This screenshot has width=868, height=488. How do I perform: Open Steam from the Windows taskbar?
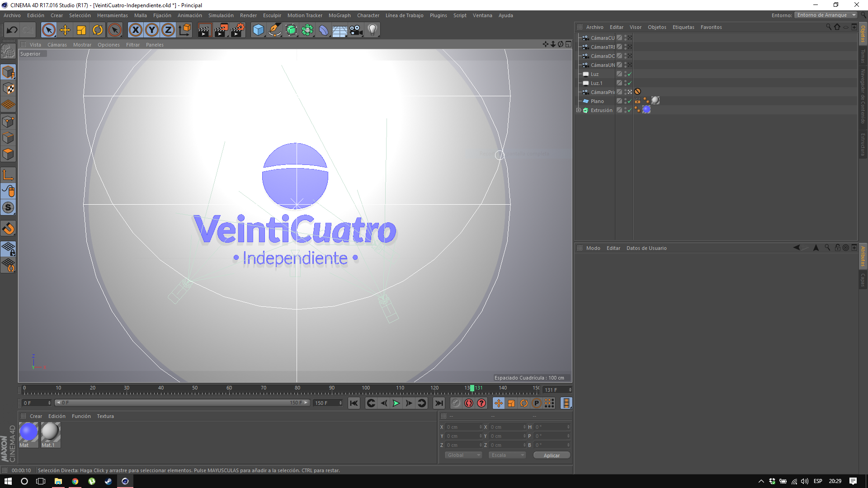[x=108, y=481]
